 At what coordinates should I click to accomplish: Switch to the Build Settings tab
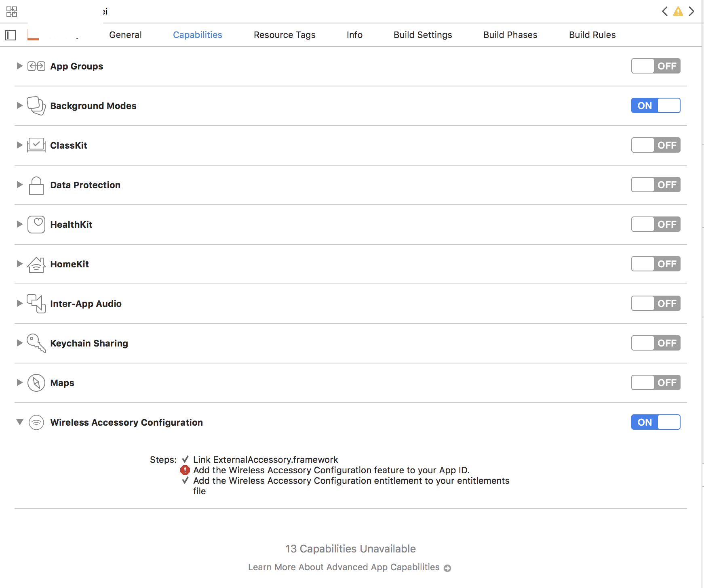coord(422,35)
